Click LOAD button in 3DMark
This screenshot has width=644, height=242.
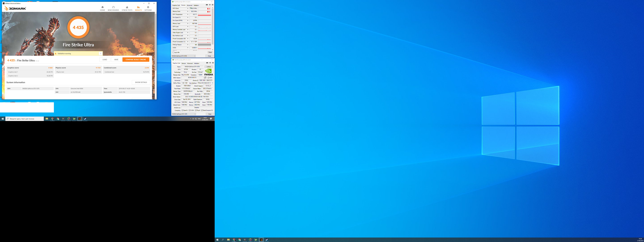[x=105, y=60]
